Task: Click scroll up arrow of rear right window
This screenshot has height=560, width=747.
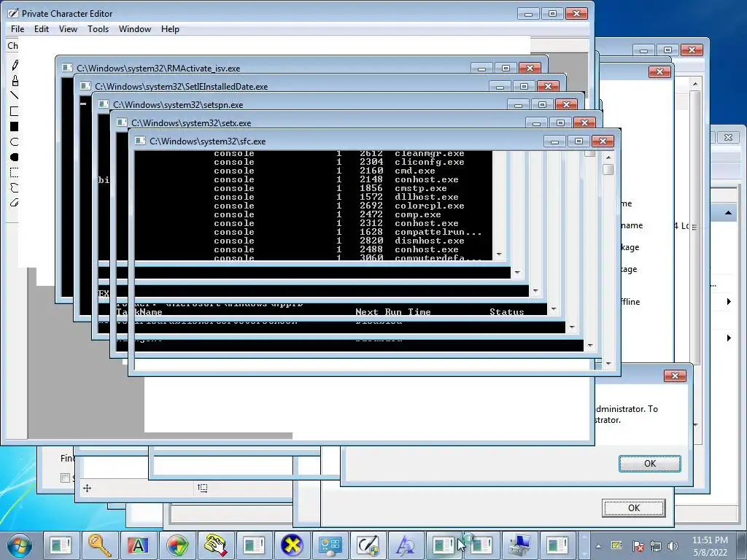Action: (695, 84)
